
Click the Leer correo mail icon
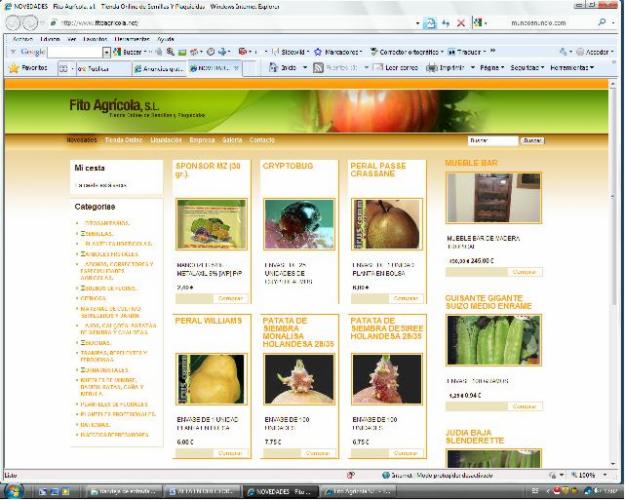(x=377, y=67)
